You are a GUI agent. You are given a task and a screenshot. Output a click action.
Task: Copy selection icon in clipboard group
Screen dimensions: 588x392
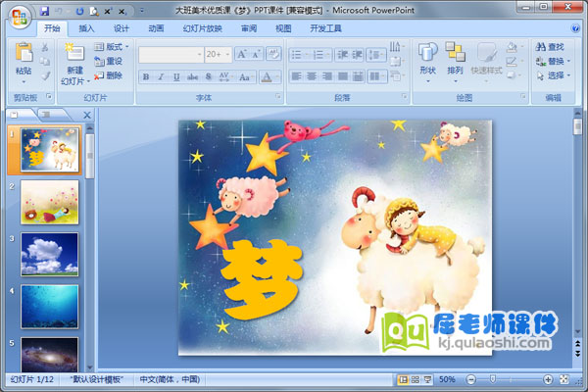45,61
